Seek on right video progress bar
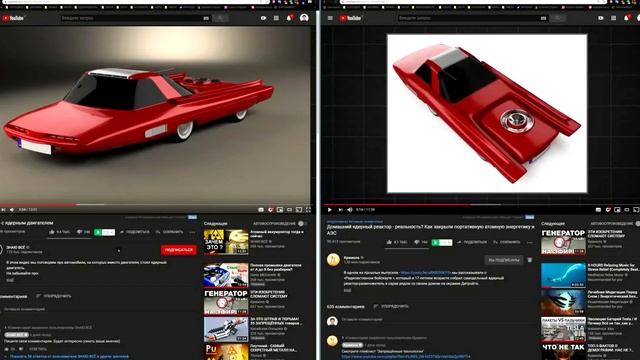Screen dimensions: 640x360 click(x=482, y=204)
